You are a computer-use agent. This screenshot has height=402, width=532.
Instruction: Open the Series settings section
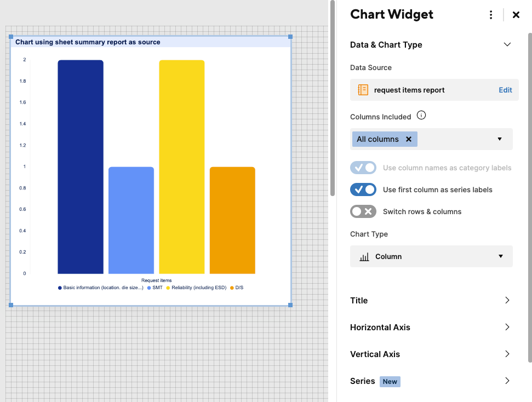tap(431, 381)
